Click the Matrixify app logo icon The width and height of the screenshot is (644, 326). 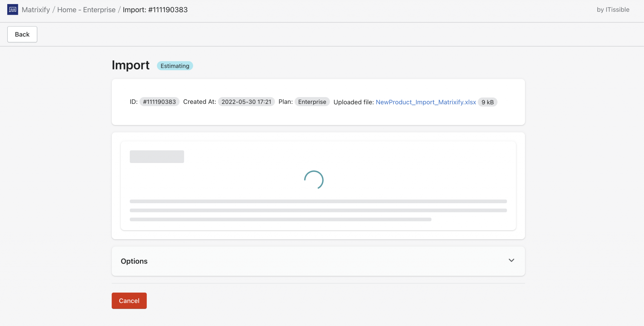coord(13,9)
